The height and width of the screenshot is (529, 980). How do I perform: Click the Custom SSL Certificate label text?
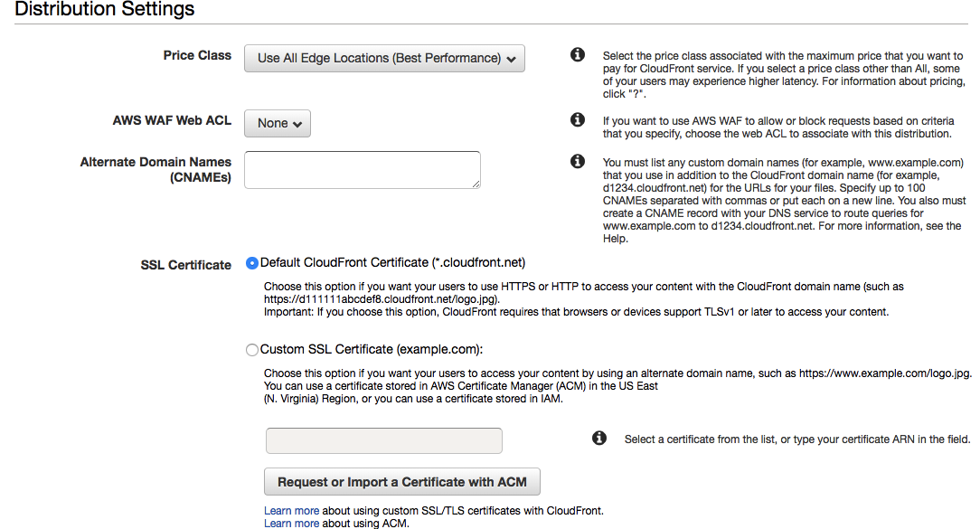[x=372, y=350]
